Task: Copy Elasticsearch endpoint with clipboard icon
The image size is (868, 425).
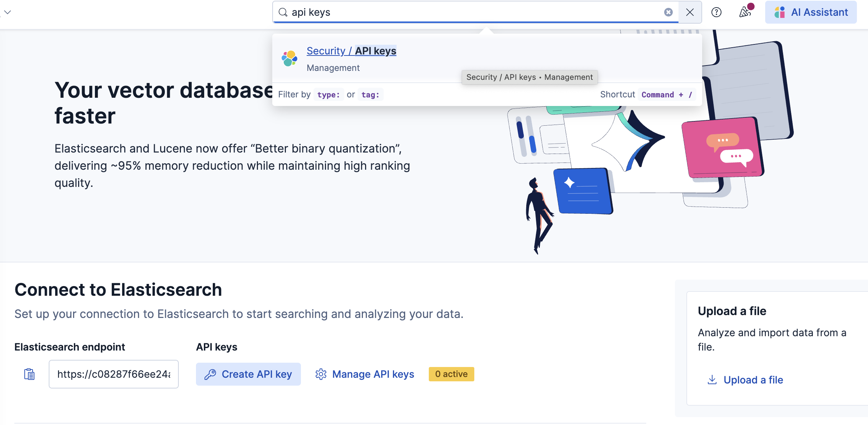Action: tap(29, 374)
